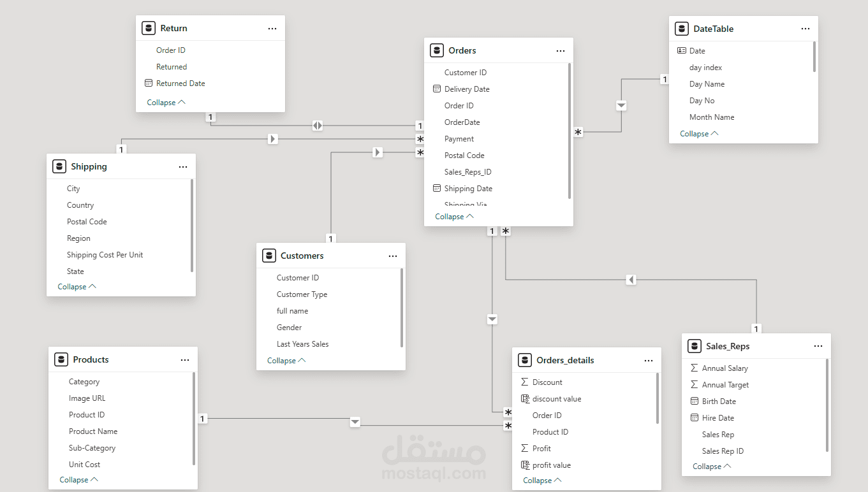868x492 pixels.
Task: Open more options for Customers table
Action: click(393, 256)
